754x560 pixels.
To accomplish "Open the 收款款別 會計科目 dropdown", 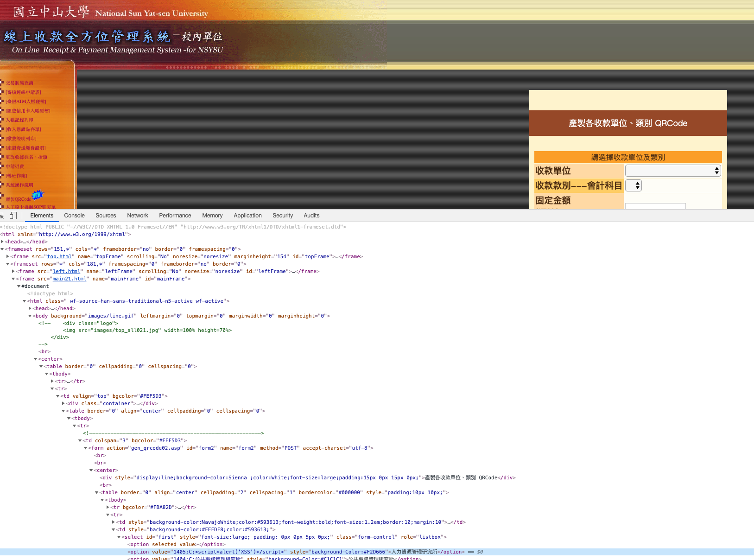I will [x=634, y=185].
